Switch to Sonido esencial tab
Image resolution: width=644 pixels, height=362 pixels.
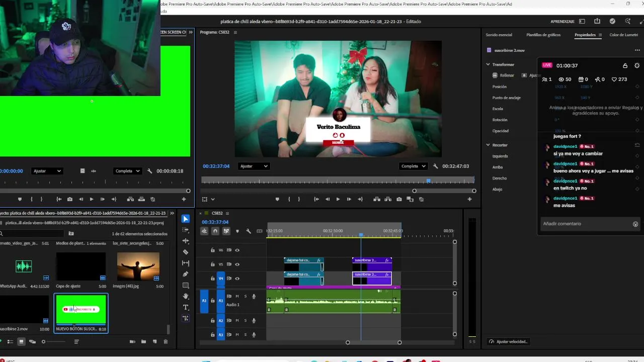[x=499, y=35]
